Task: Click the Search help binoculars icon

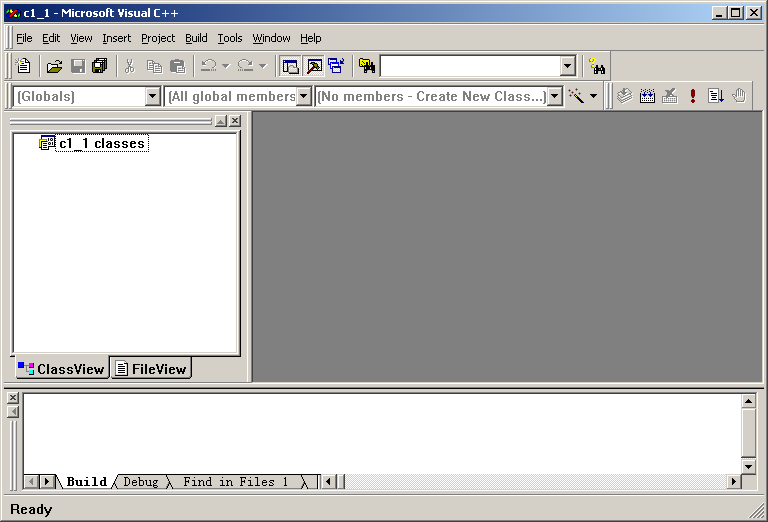Action: (x=597, y=66)
